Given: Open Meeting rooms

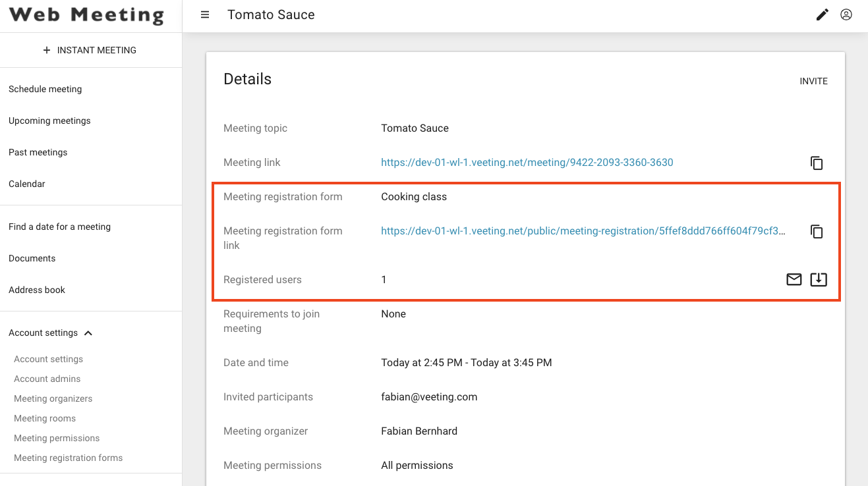Looking at the screenshot, I should 45,418.
